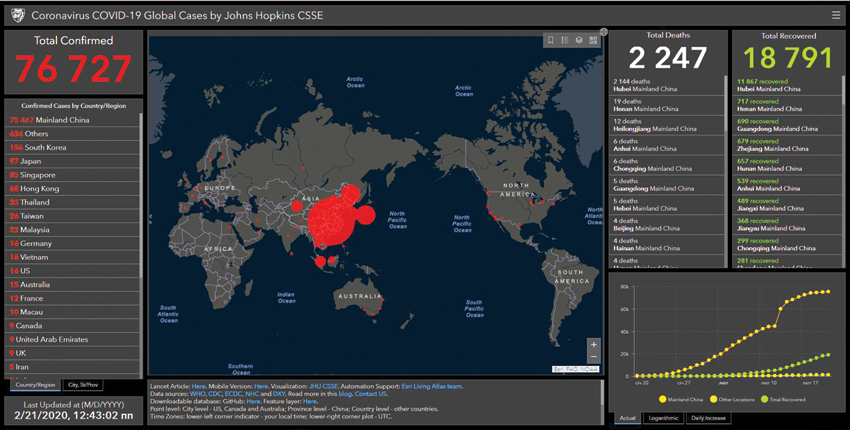Click 12 deaths Heilongjiang entry
The image size is (850, 430).
(666, 125)
